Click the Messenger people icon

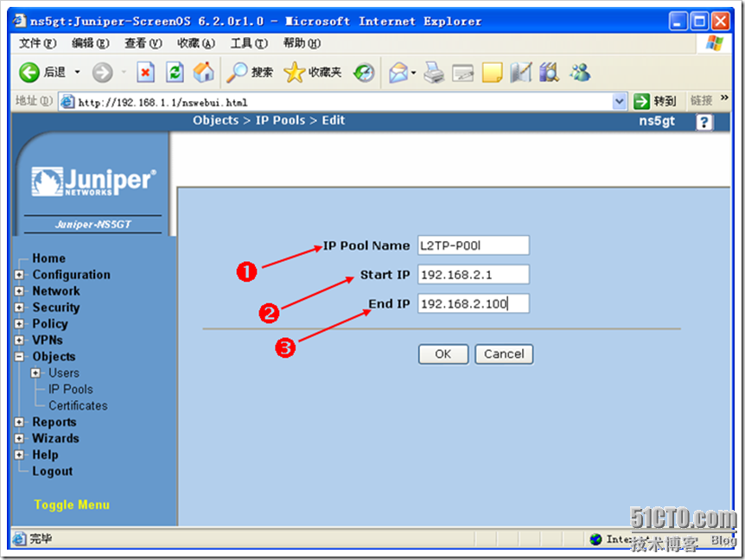coord(580,73)
